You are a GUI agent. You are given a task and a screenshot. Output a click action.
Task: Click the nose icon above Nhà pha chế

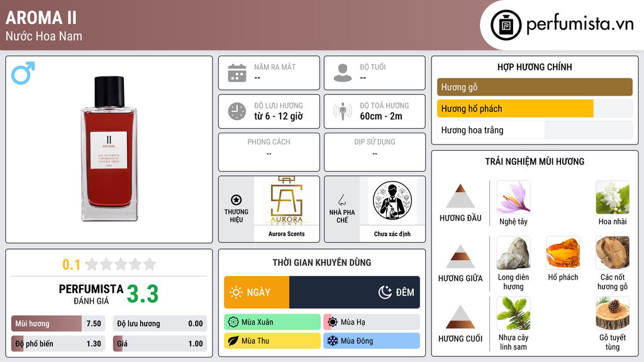pyautogui.click(x=341, y=200)
